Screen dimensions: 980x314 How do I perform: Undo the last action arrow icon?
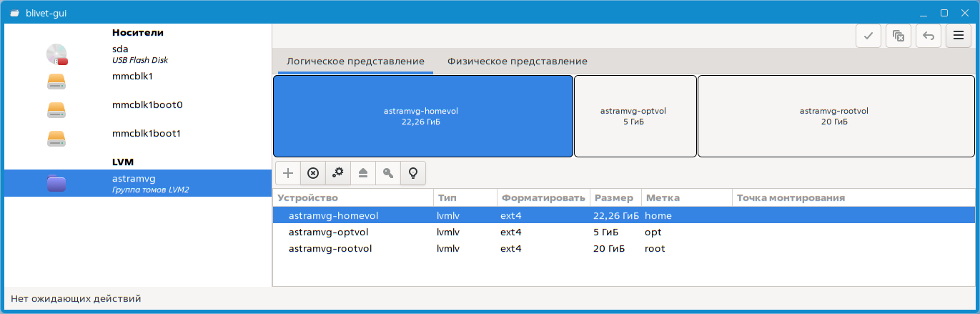coord(928,36)
